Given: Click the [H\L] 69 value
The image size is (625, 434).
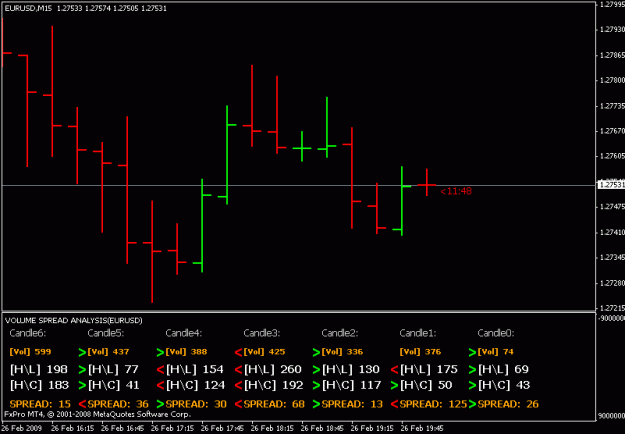Looking at the screenshot, I should [503, 369].
